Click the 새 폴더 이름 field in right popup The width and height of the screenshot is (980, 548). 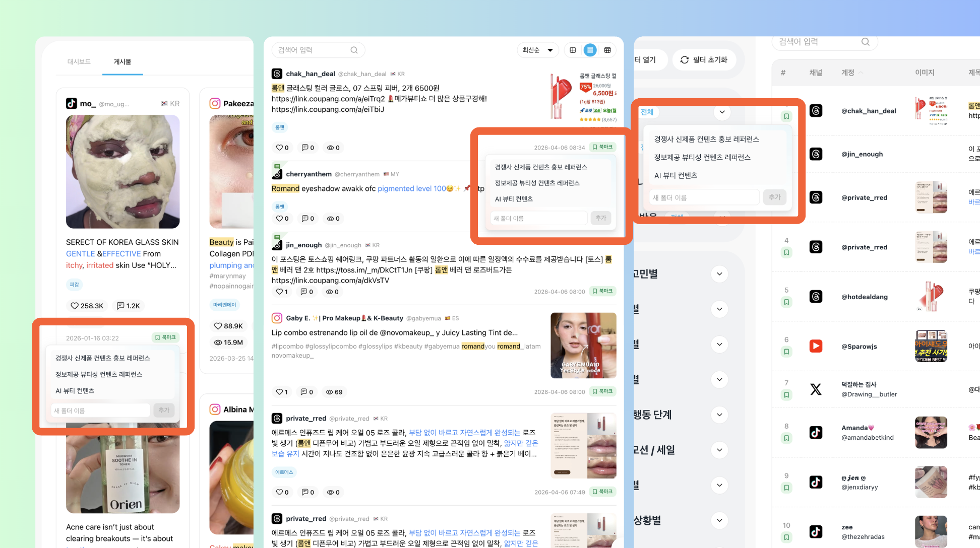coord(704,197)
